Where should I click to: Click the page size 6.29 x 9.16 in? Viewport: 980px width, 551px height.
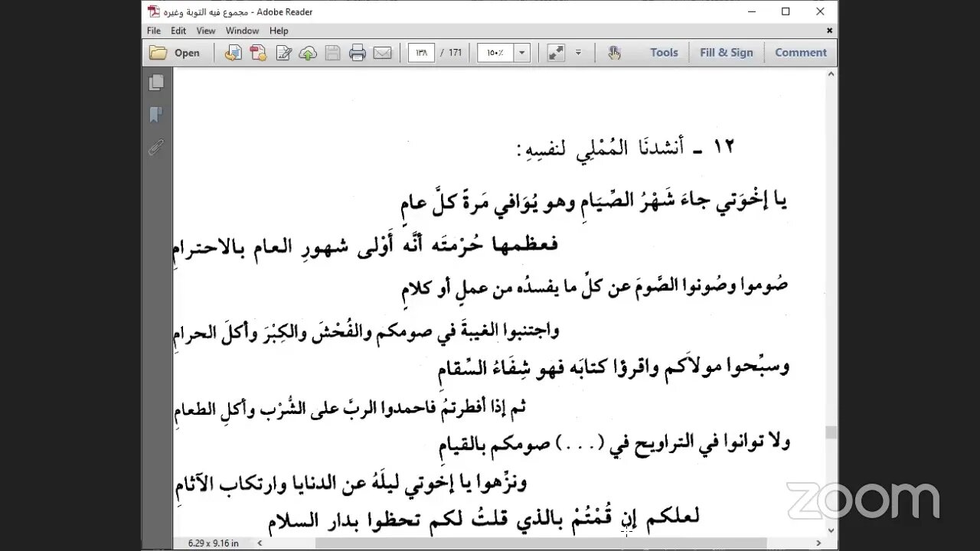point(214,543)
